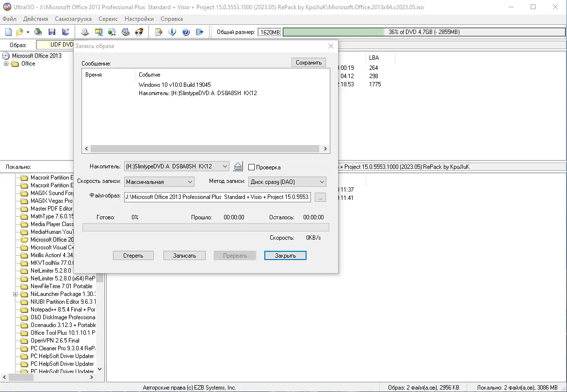
Task: Click the DVD capacity usage bar
Action: click(424, 32)
